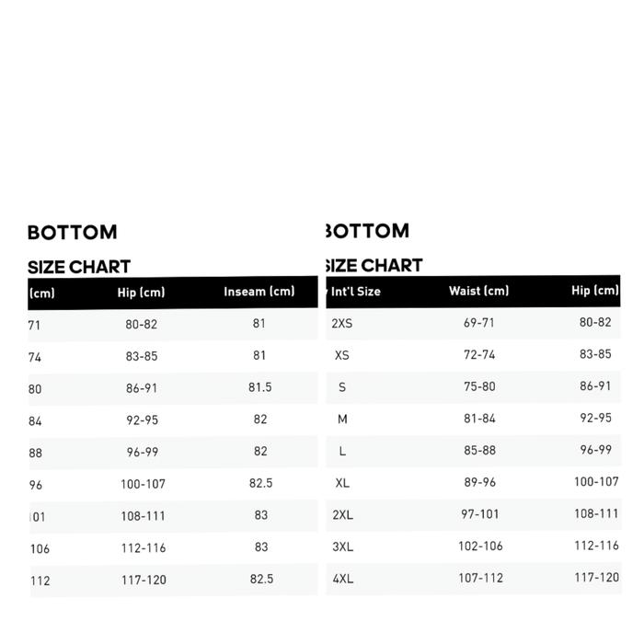This screenshot has height=644, width=644.
Task: Click the Waist (cm) column header
Action: [478, 291]
